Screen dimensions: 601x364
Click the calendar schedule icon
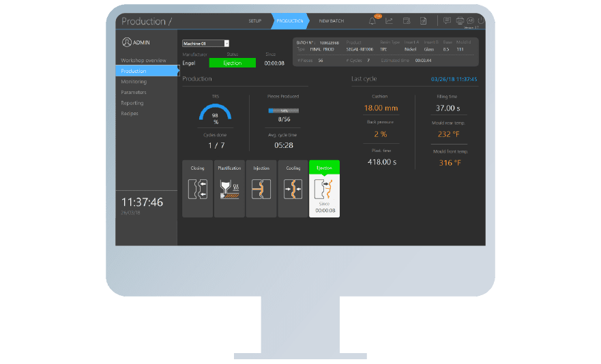pyautogui.click(x=407, y=21)
